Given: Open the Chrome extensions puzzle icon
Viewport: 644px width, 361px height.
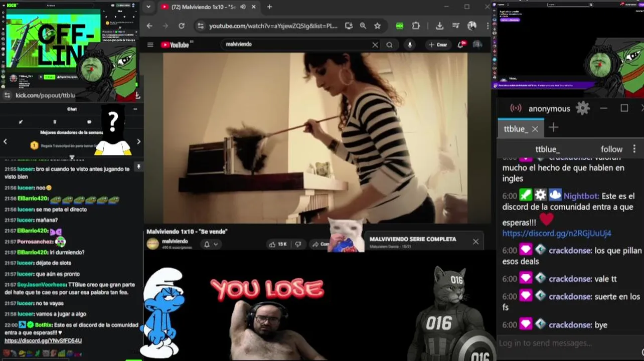Looking at the screenshot, I should pyautogui.click(x=416, y=26).
